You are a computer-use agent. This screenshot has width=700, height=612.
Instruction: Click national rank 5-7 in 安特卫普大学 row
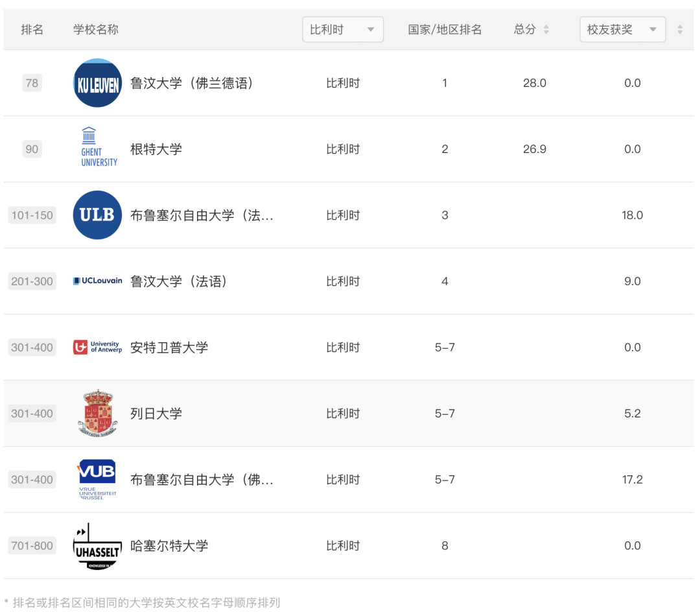(445, 347)
